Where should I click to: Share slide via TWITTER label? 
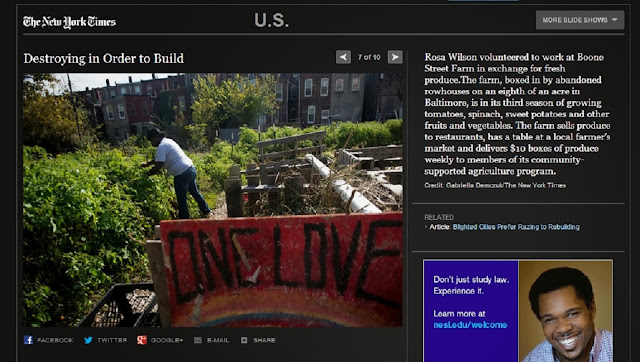[112, 340]
